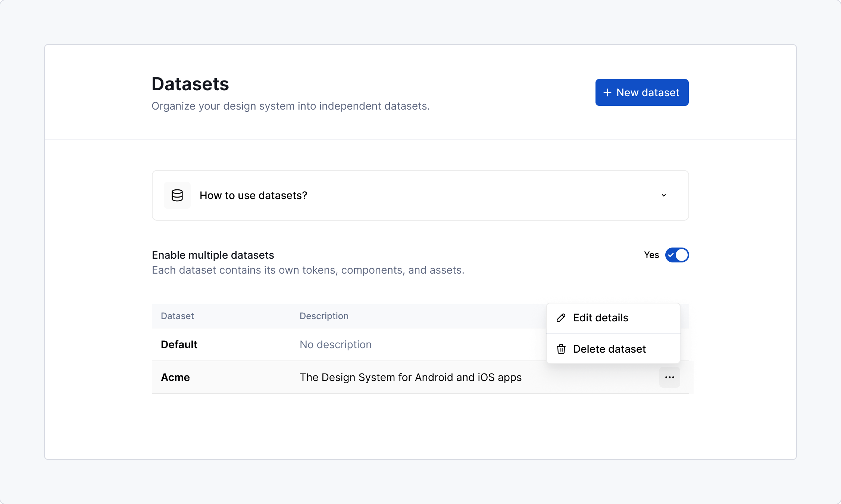Viewport: 841px width, 504px height.
Task: Open the three-dot actions menu on the Acme row
Action: [669, 377]
